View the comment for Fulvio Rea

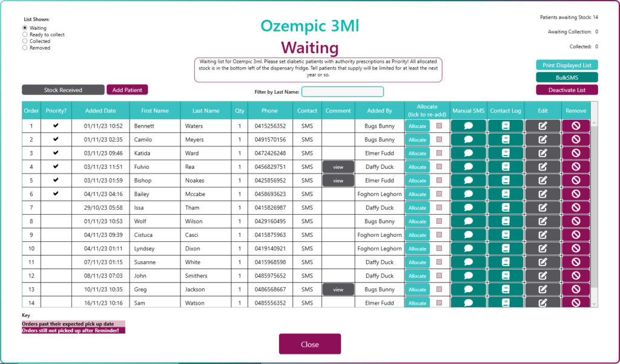click(338, 167)
